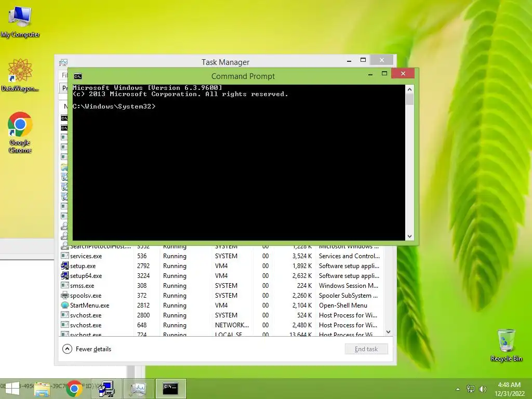Open the network tray icon
Image resolution: width=532 pixels, height=399 pixels.
(x=471, y=389)
